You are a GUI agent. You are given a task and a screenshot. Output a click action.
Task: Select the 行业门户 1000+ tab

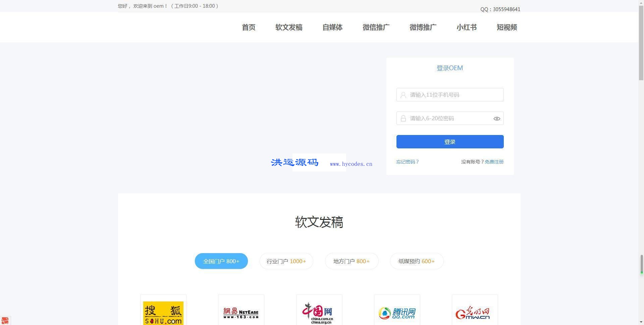coord(286,261)
